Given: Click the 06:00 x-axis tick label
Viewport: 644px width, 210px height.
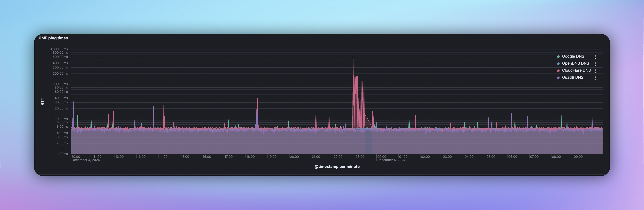Looking at the screenshot, I should point(513,157).
